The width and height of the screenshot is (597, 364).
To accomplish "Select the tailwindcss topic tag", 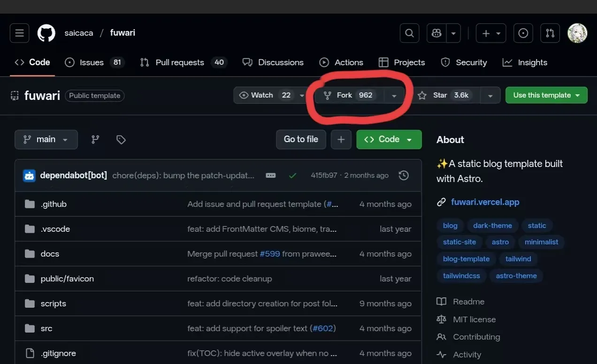I will (x=461, y=276).
